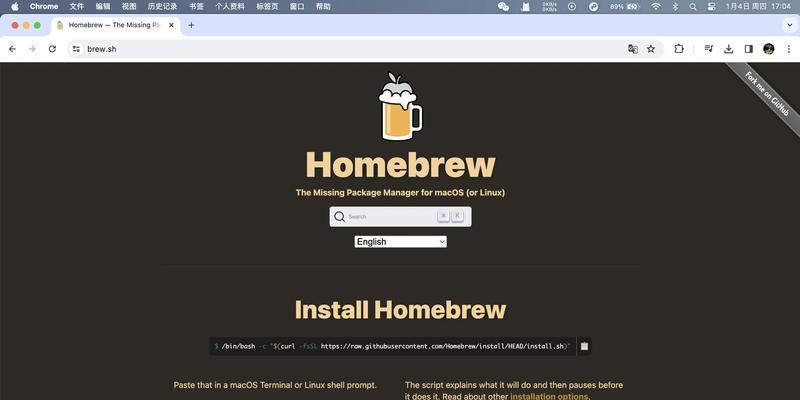The height and width of the screenshot is (400, 800).
Task: Open the 历史记录 menu
Action: coord(163,7)
